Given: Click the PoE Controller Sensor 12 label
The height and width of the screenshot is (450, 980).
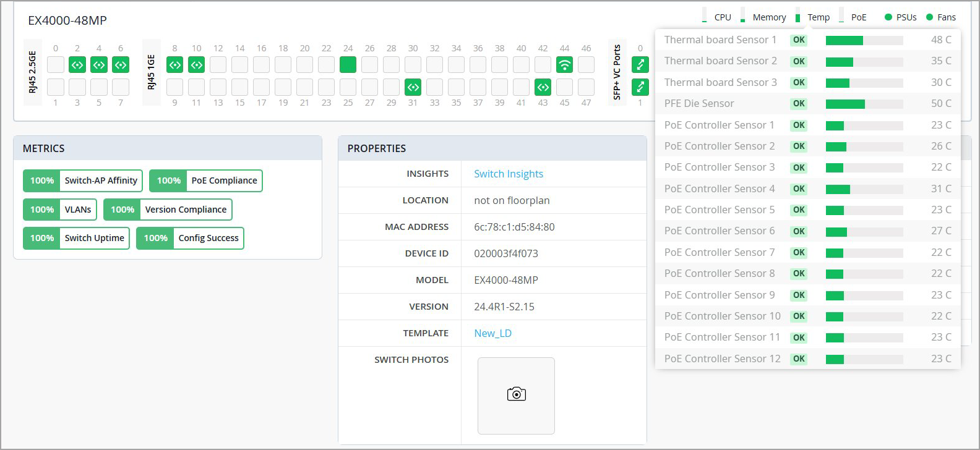Looking at the screenshot, I should tap(723, 359).
